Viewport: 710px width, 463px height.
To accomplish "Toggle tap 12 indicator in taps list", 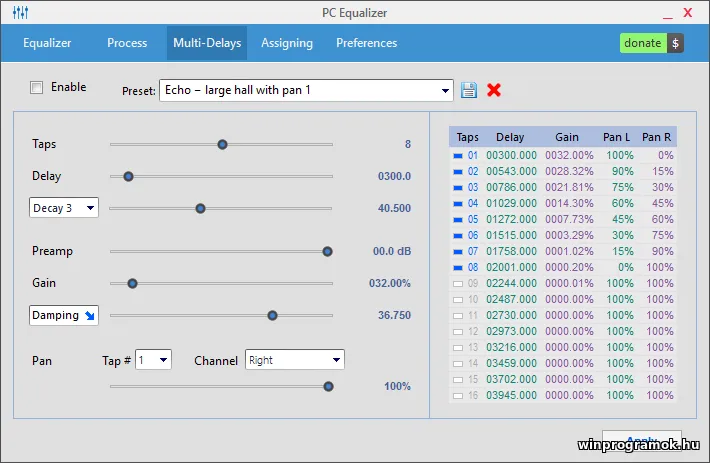I will coord(459,332).
